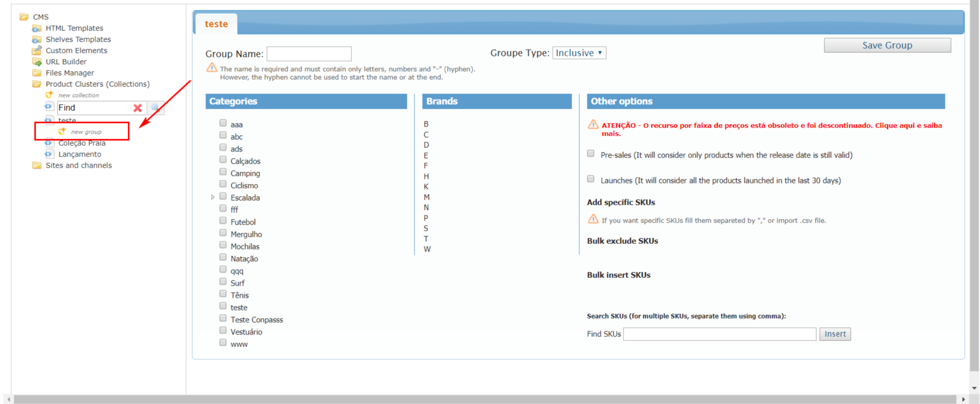Click the Save Group button

[x=887, y=45]
